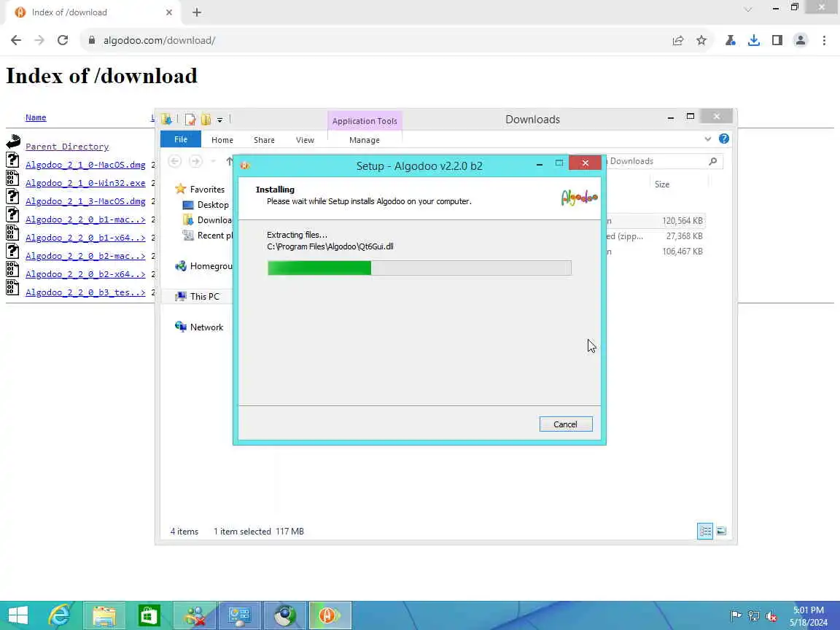This screenshot has width=840, height=630.
Task: Reload the page in Chrome
Action: (x=63, y=40)
